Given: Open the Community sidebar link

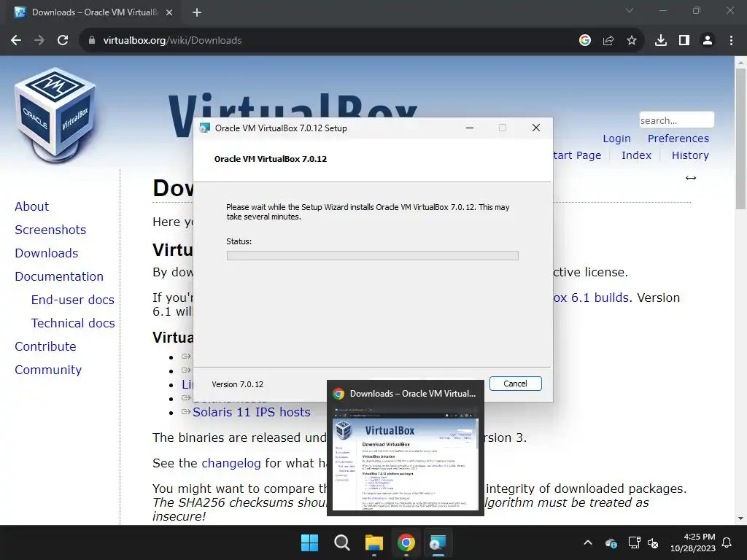Looking at the screenshot, I should tap(48, 370).
